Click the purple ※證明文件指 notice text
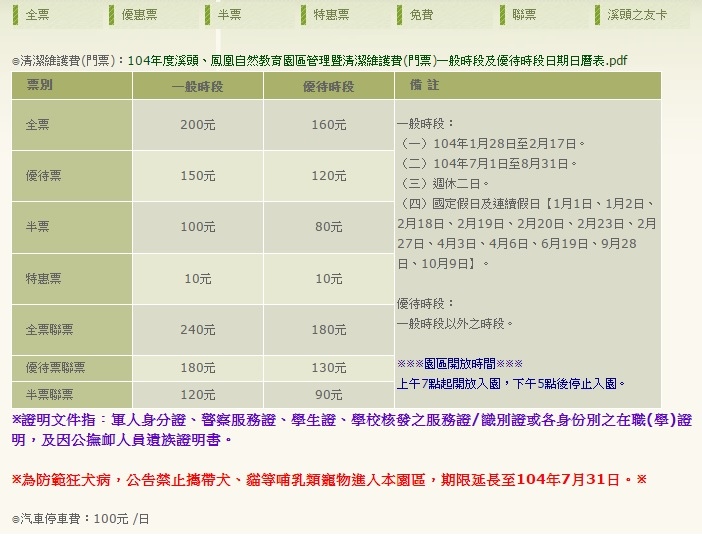This screenshot has width=702, height=540. pyautogui.click(x=352, y=430)
